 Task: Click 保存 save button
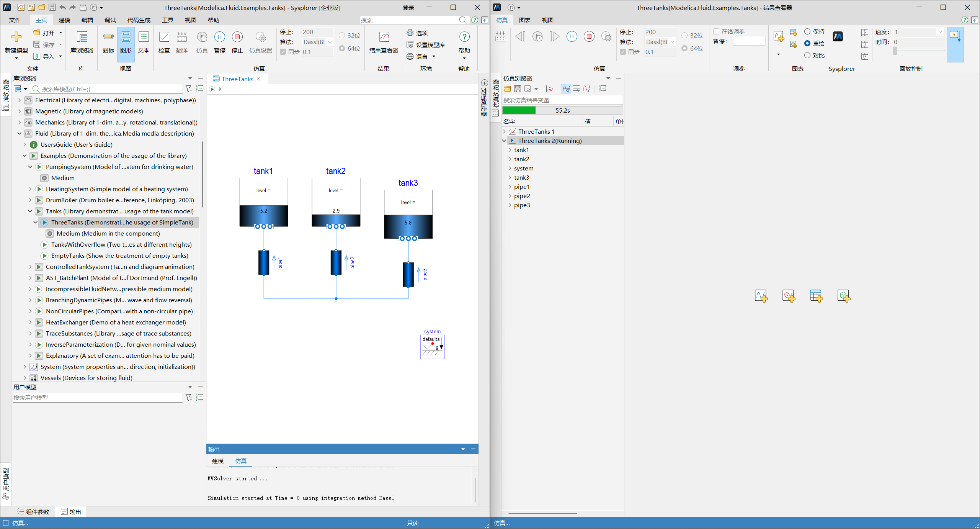(44, 45)
